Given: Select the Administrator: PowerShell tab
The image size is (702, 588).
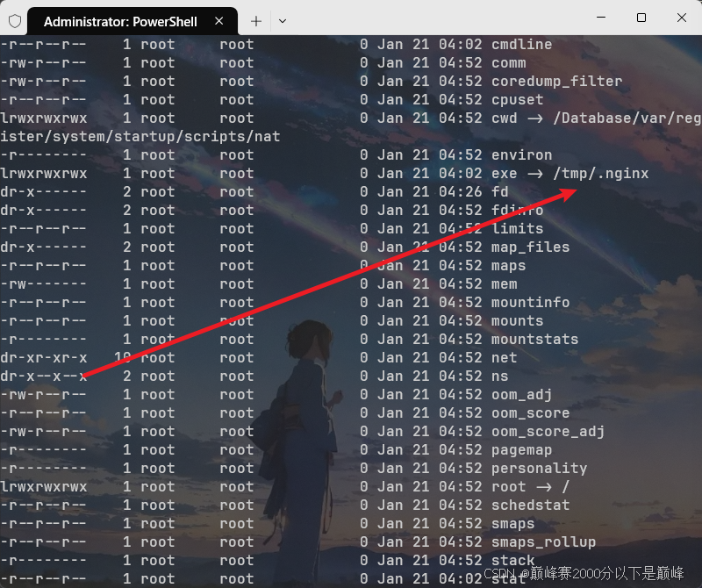Looking at the screenshot, I should pyautogui.click(x=133, y=21).
